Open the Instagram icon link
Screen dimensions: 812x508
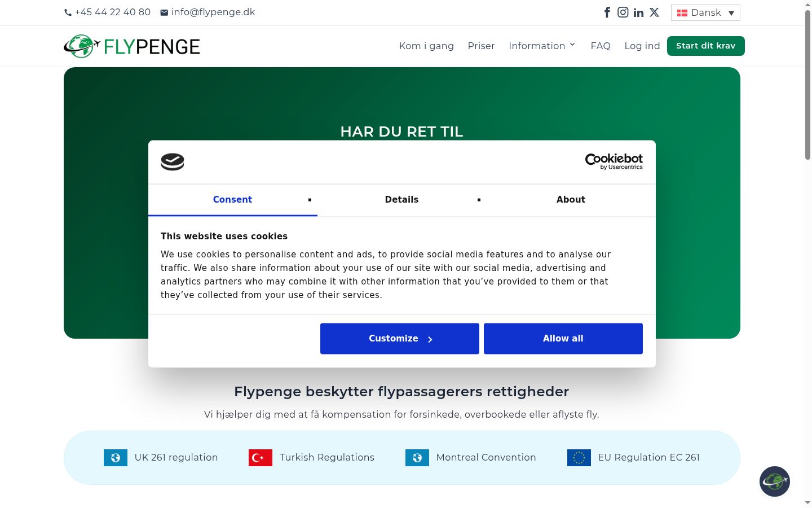(x=623, y=12)
